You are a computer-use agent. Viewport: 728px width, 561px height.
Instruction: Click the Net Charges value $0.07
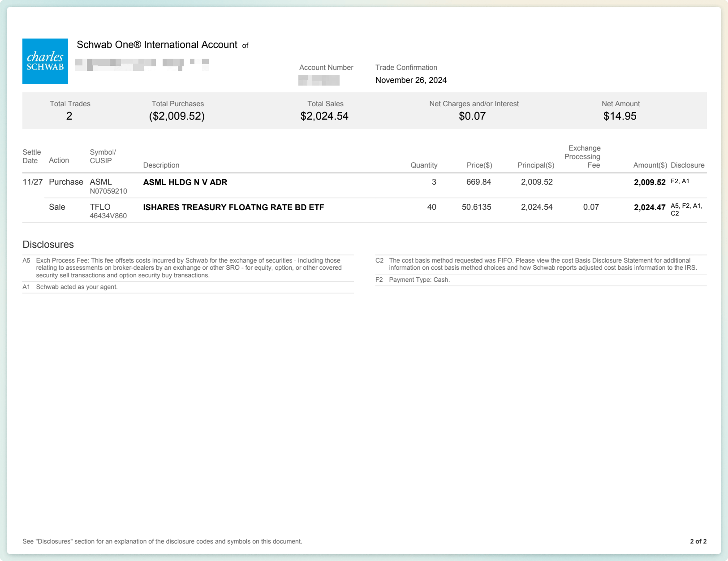pos(472,116)
